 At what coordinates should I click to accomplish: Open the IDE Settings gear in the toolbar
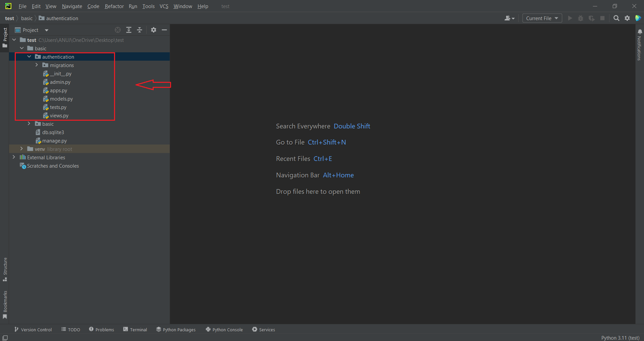627,18
